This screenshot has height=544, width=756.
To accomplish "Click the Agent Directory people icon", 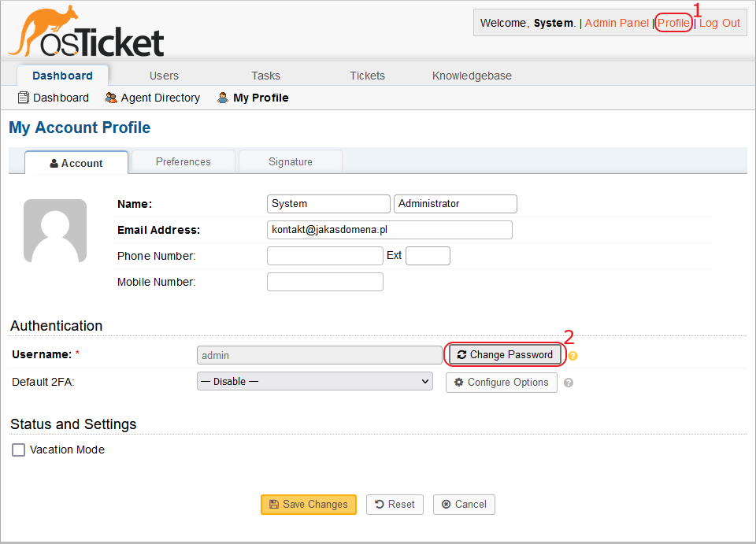I will (x=111, y=98).
